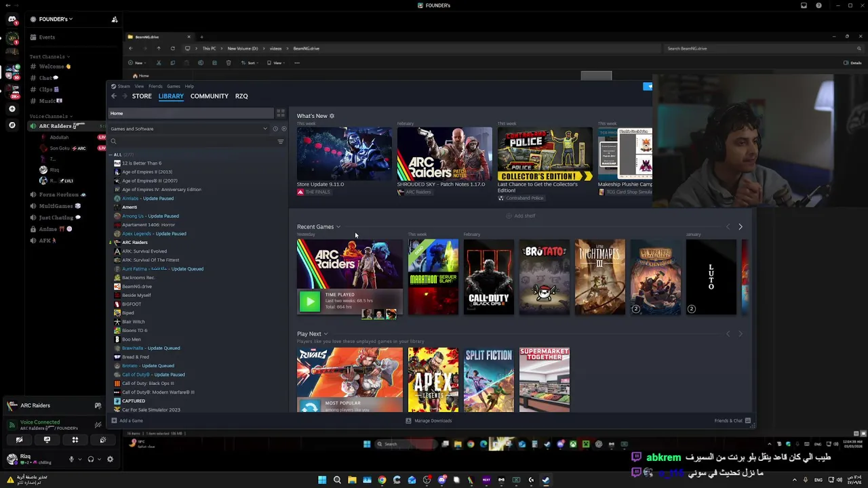Open Friends & Chat panel
868x488 pixels.
pos(732,421)
